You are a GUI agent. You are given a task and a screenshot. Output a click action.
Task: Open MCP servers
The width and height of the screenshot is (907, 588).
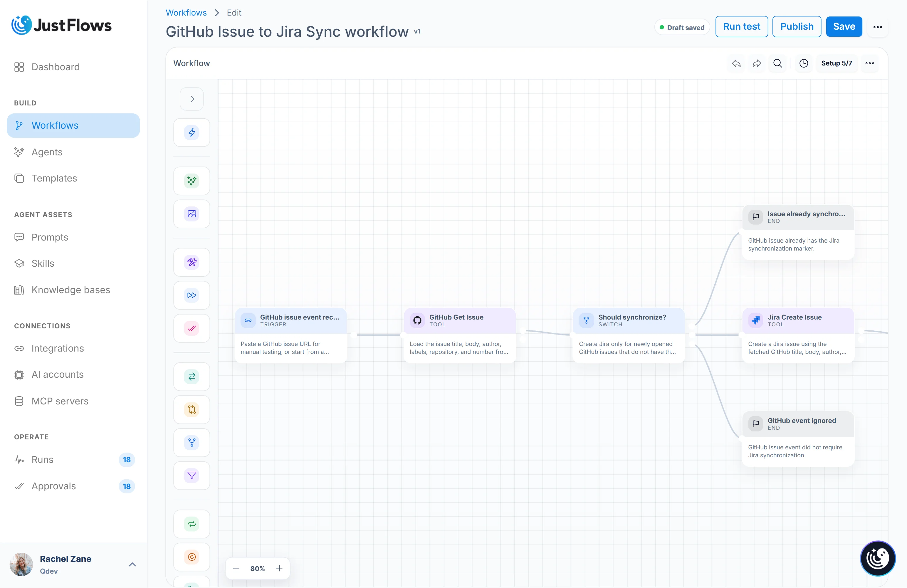73,401
